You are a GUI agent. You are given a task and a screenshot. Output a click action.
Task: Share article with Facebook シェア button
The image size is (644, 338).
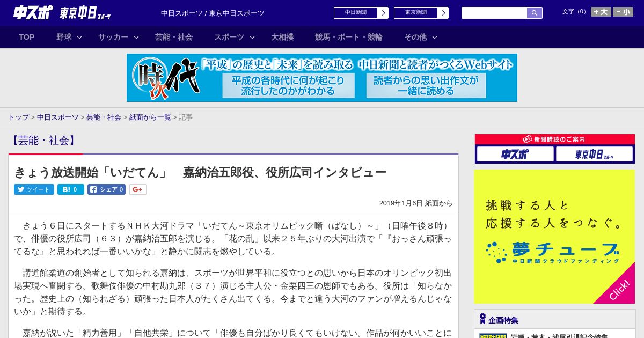[107, 189]
